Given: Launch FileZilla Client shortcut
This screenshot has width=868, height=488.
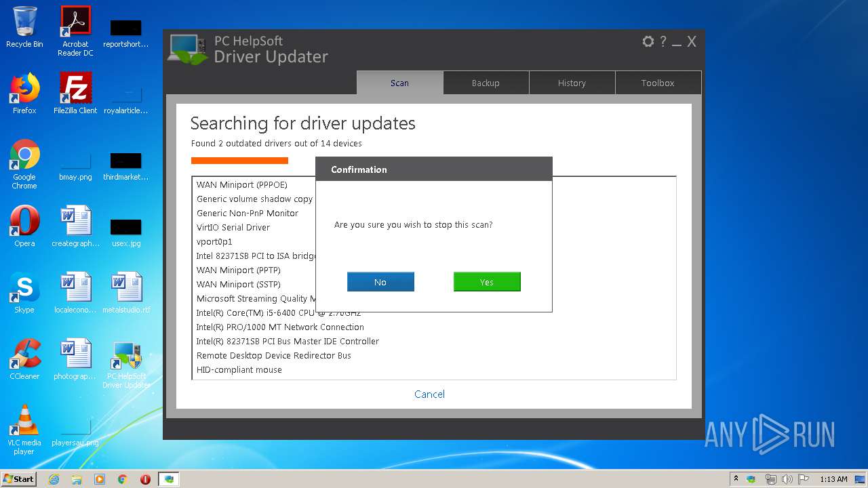Looking at the screenshot, I should coord(75,94).
